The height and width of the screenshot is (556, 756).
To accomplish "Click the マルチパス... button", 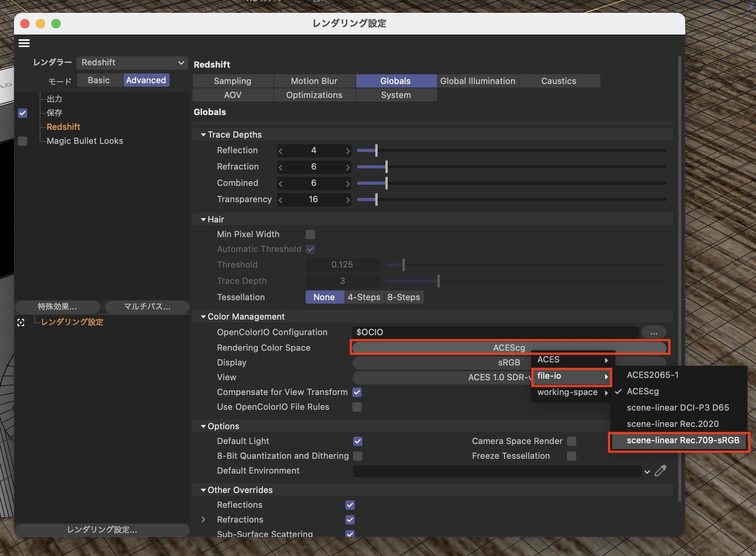I will [147, 307].
